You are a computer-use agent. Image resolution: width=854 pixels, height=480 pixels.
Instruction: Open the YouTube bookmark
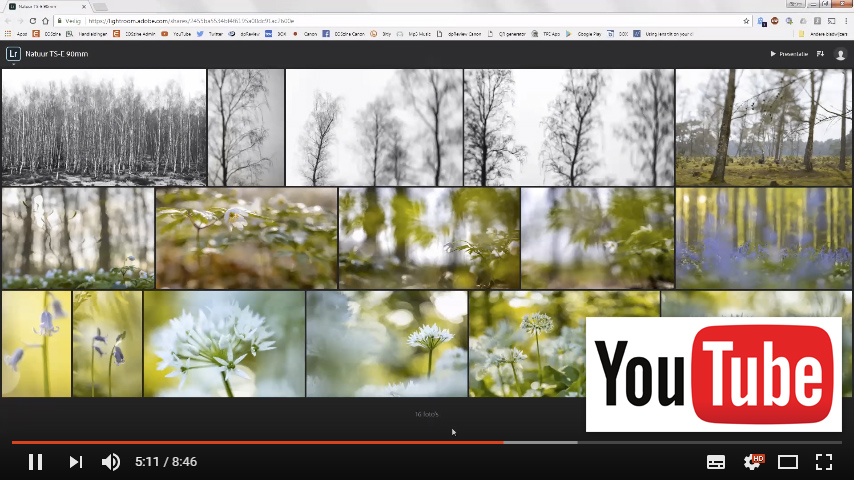[x=177, y=34]
